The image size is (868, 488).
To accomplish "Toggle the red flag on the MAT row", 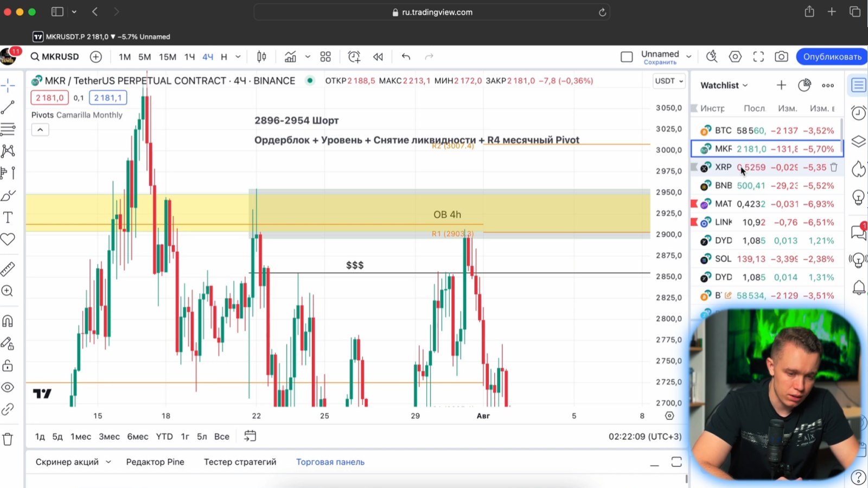I will 694,204.
